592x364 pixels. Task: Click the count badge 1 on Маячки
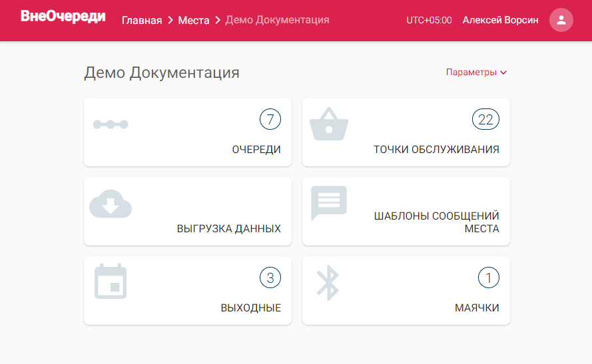click(x=489, y=277)
